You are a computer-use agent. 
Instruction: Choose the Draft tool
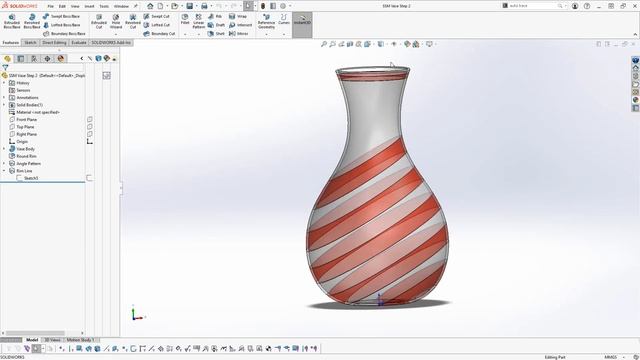[216, 25]
